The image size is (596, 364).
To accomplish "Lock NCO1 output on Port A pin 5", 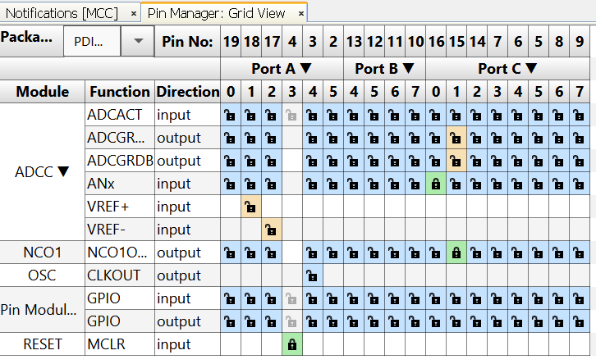I will tap(332, 253).
